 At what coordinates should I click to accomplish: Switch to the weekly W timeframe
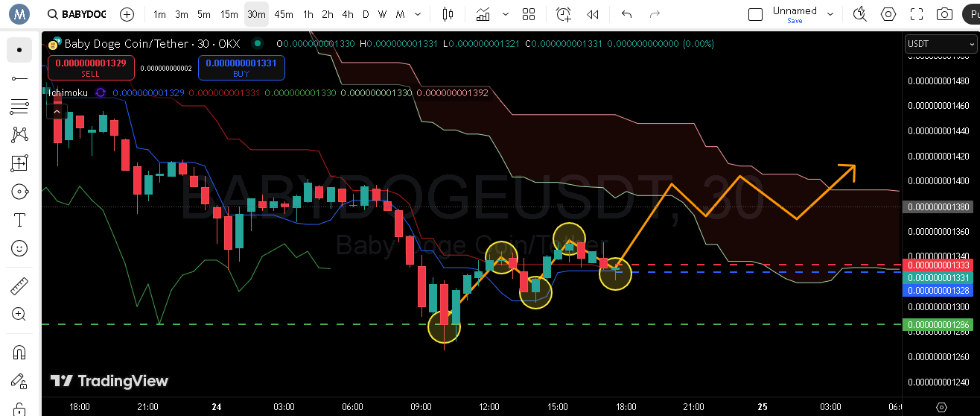[x=382, y=14]
